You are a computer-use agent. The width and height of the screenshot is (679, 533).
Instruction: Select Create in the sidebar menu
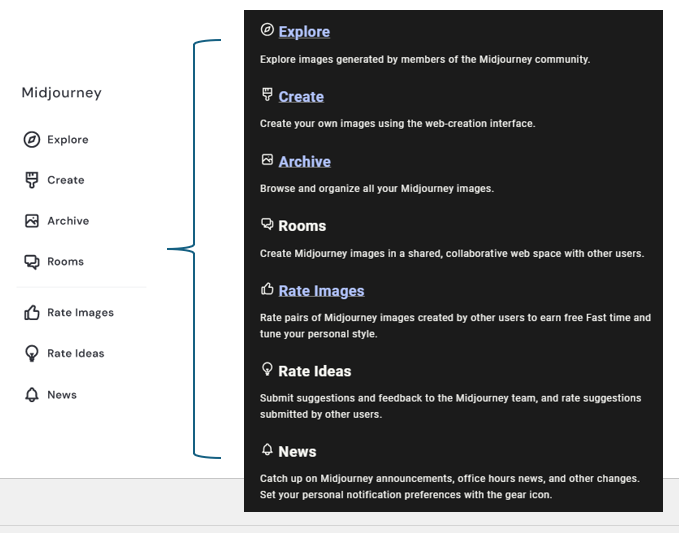pos(66,180)
